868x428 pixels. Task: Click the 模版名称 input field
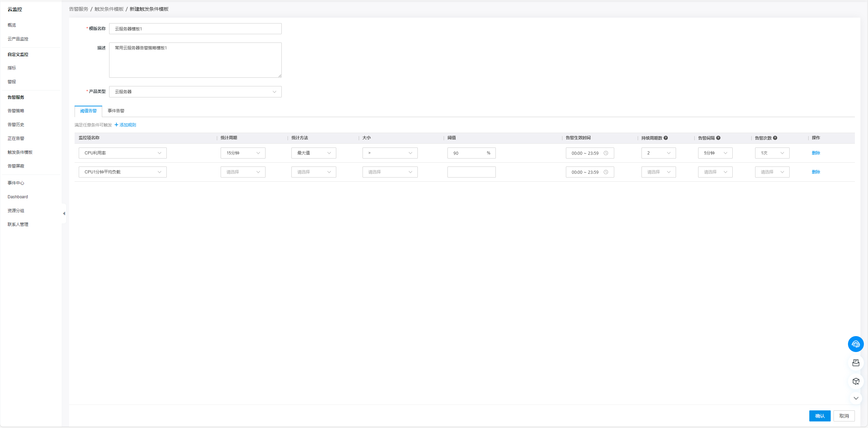pos(195,29)
